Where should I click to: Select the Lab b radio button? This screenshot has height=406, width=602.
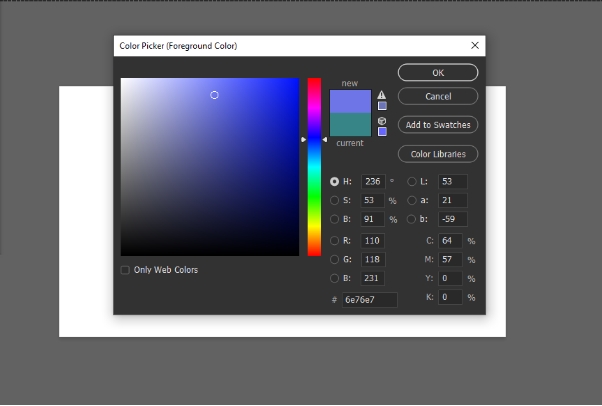pos(412,219)
